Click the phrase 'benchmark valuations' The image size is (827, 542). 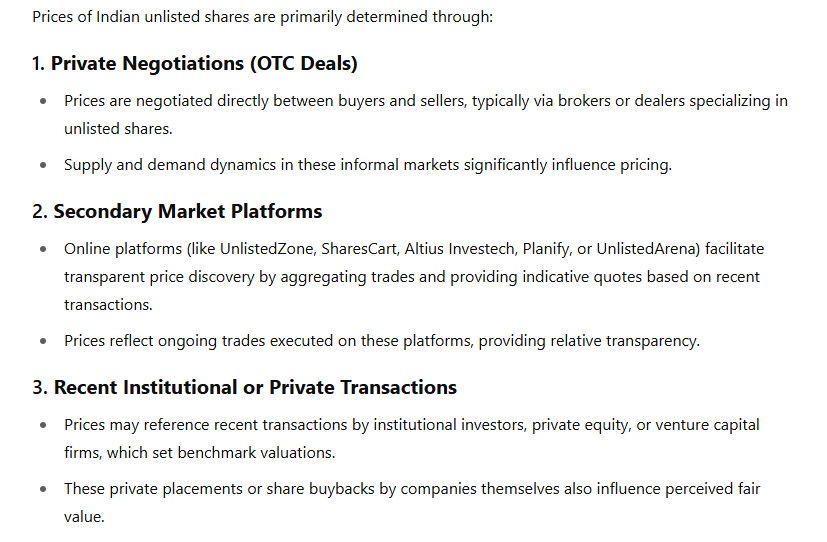256,453
